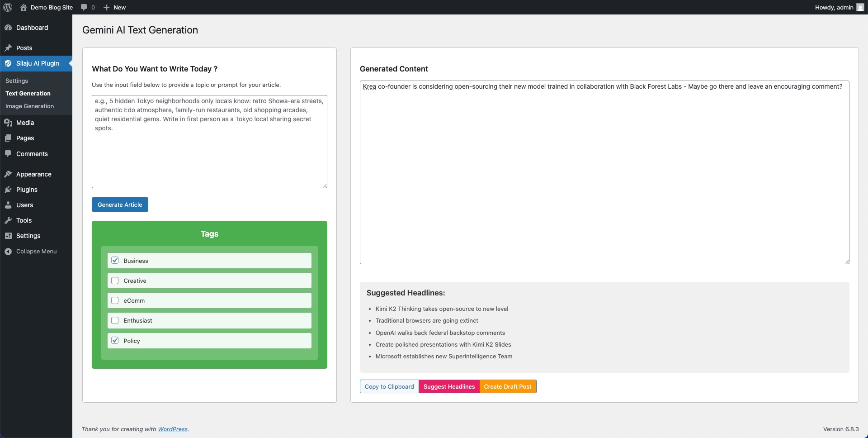
Task: Click headline 'Create polished presentations with Kimi K2 Slides'
Action: pos(443,345)
